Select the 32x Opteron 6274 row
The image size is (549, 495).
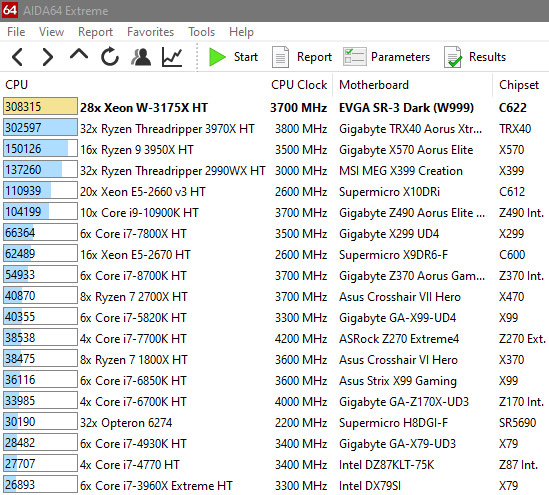coord(274,423)
